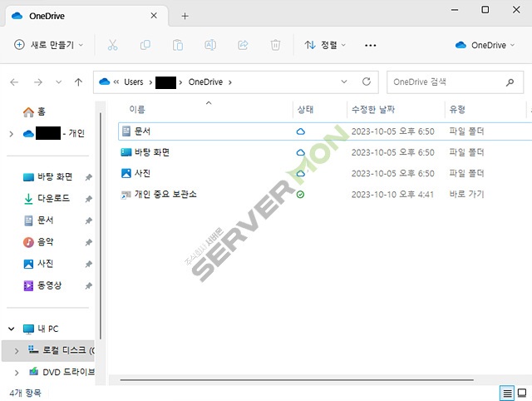Viewport: 532px width, 401px height.
Task: Select 홈 in the navigation pane
Action: [34, 111]
